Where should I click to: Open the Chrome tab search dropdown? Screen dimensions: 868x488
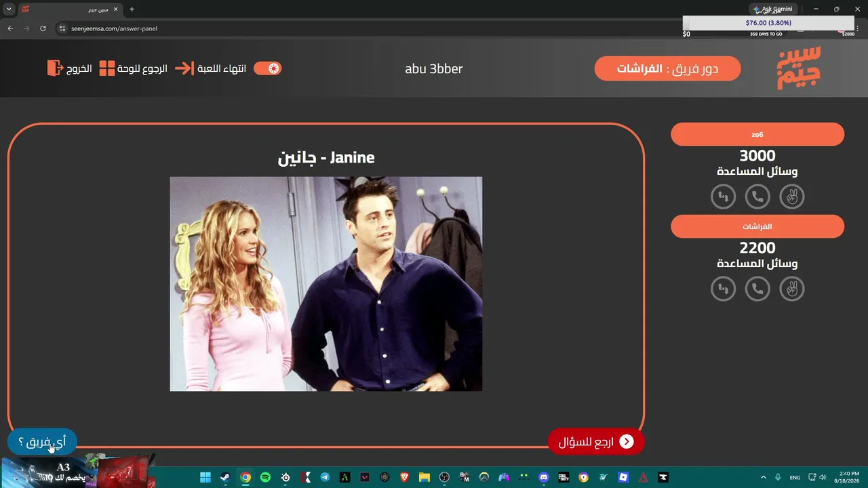(x=9, y=9)
